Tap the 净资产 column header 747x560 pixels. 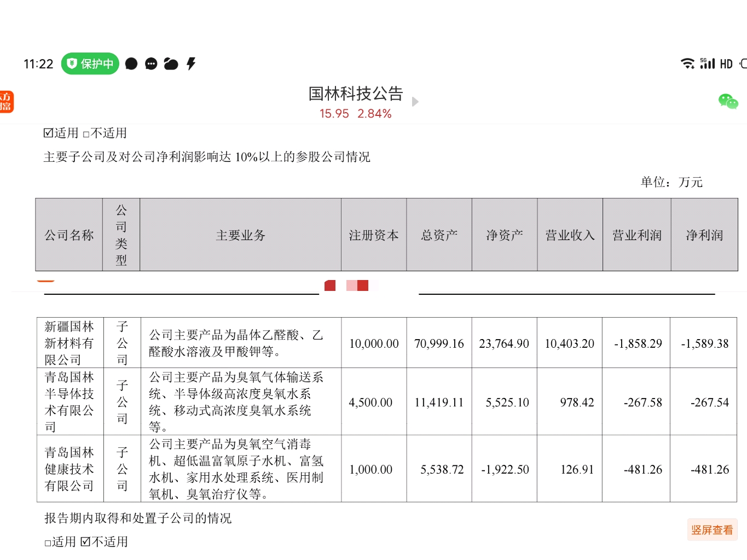pyautogui.click(x=505, y=235)
